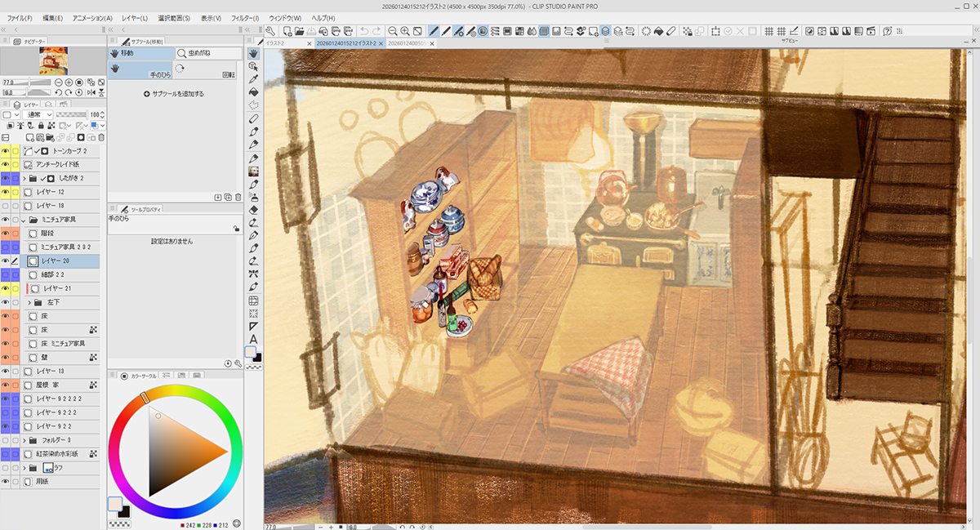Show the レイヤー 18 layer

(6, 207)
